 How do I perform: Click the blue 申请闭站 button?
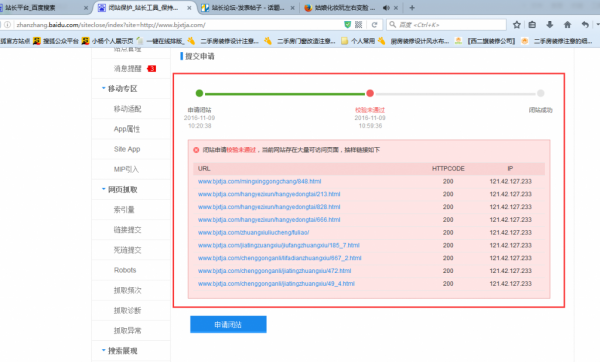(228, 324)
